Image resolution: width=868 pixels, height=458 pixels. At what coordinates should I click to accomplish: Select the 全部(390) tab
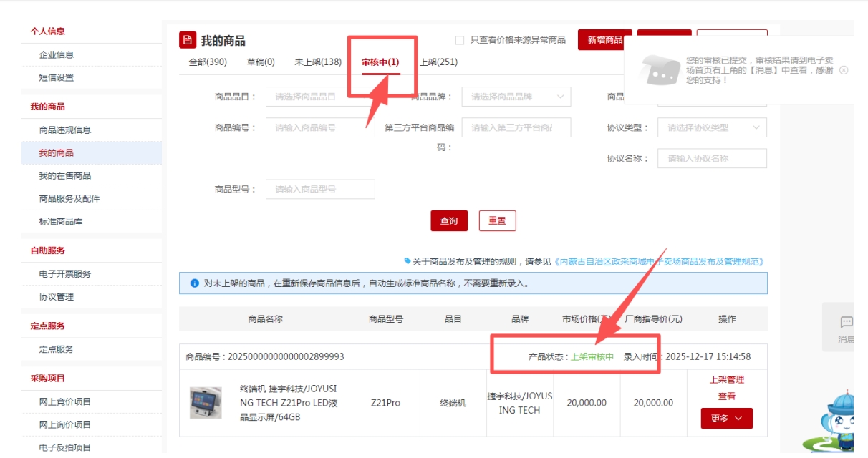[x=208, y=62]
